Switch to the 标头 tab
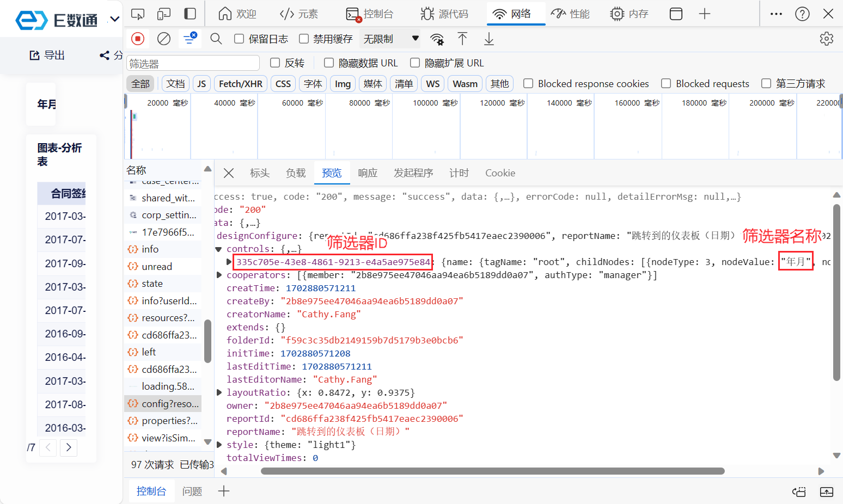Viewport: 843px width, 504px height. (260, 173)
